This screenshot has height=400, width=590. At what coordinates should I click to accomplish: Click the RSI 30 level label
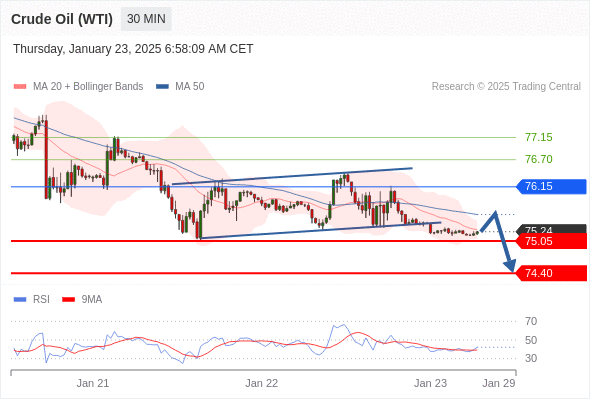[531, 358]
